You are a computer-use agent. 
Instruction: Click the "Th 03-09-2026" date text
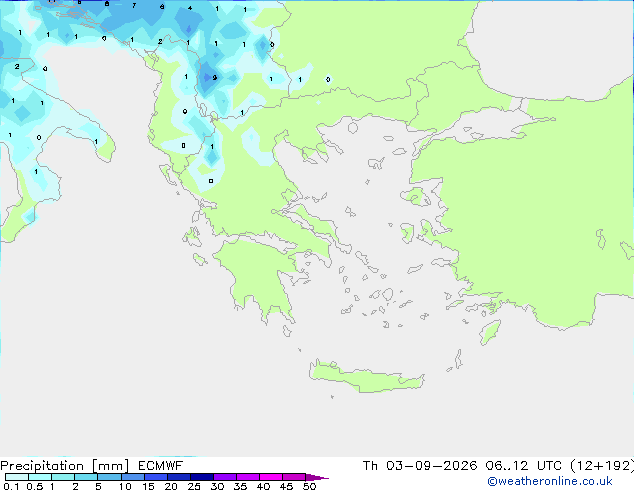click(x=420, y=466)
